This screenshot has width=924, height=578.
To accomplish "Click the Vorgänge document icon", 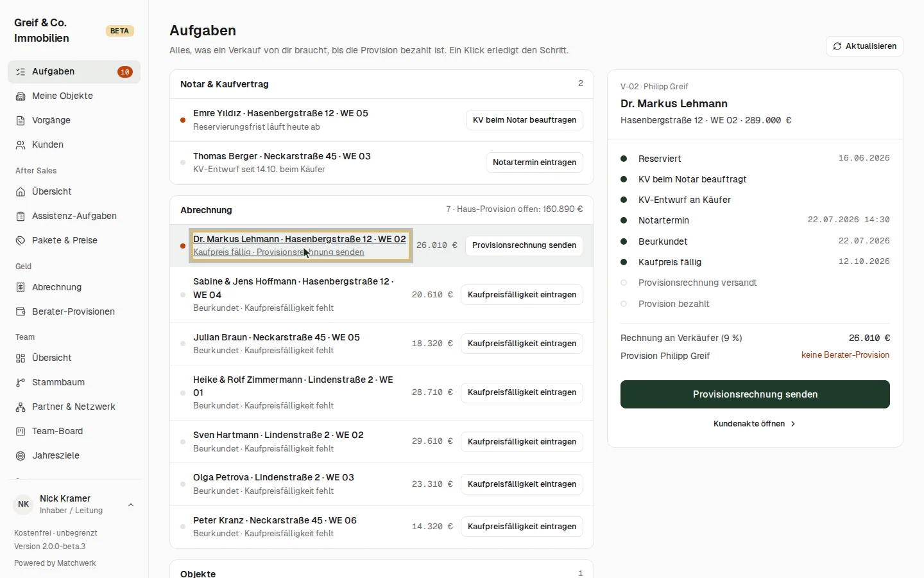I will (21, 121).
